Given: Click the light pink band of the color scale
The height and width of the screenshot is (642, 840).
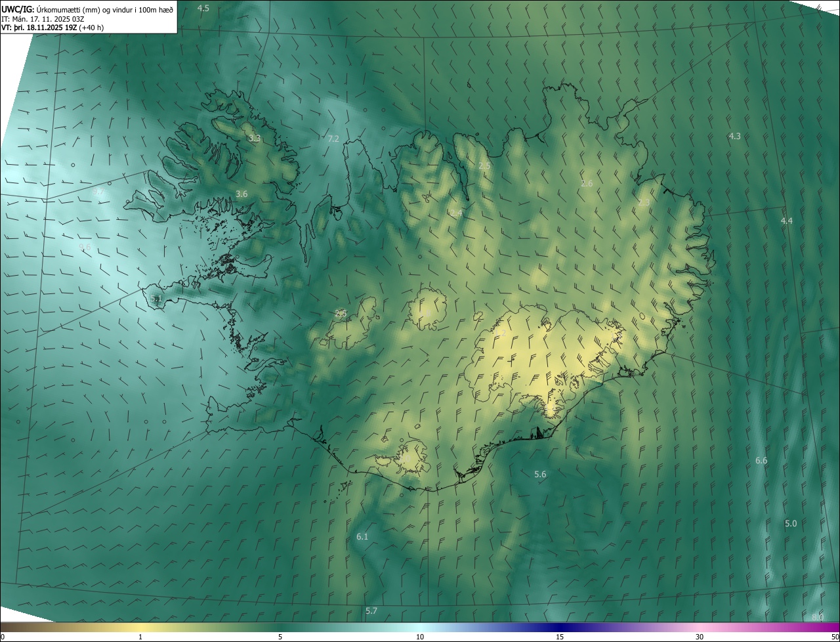Looking at the screenshot, I should click(700, 627).
